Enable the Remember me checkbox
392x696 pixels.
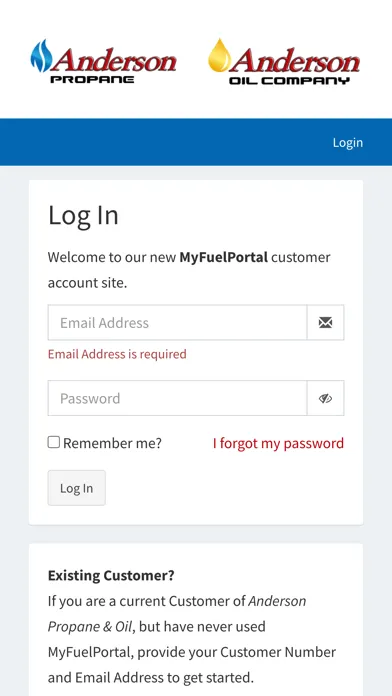pos(54,442)
